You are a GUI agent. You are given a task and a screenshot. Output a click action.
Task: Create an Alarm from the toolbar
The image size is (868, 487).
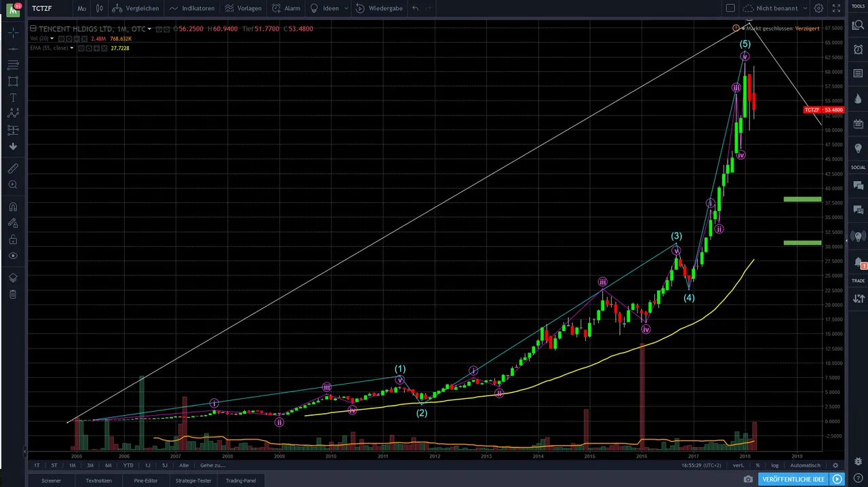point(286,8)
